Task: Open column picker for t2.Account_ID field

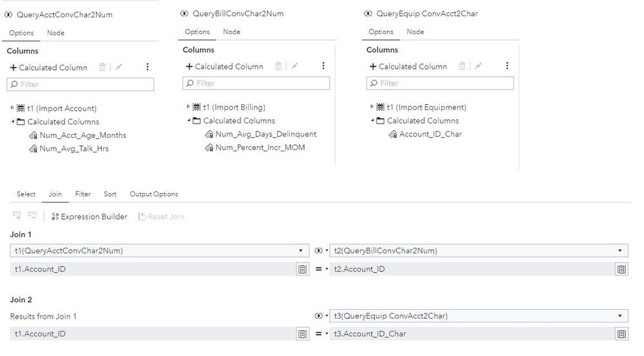Action: [x=621, y=269]
